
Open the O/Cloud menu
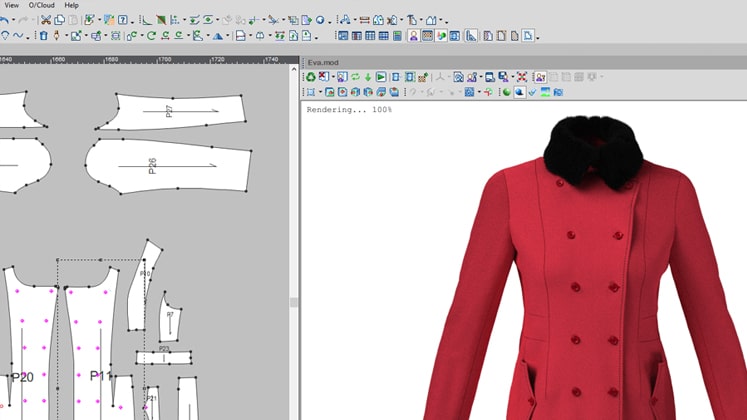(41, 5)
